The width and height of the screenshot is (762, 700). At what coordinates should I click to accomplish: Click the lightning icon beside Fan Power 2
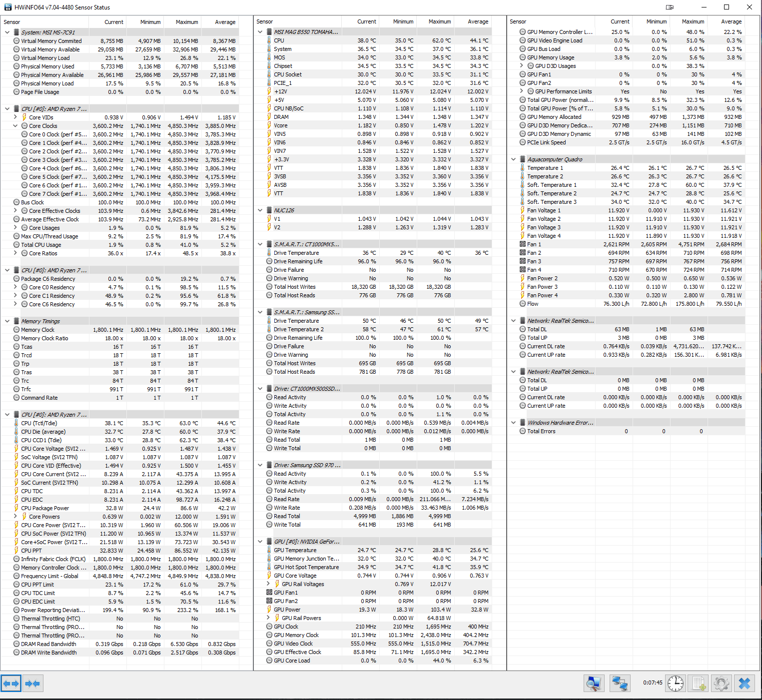[523, 278]
